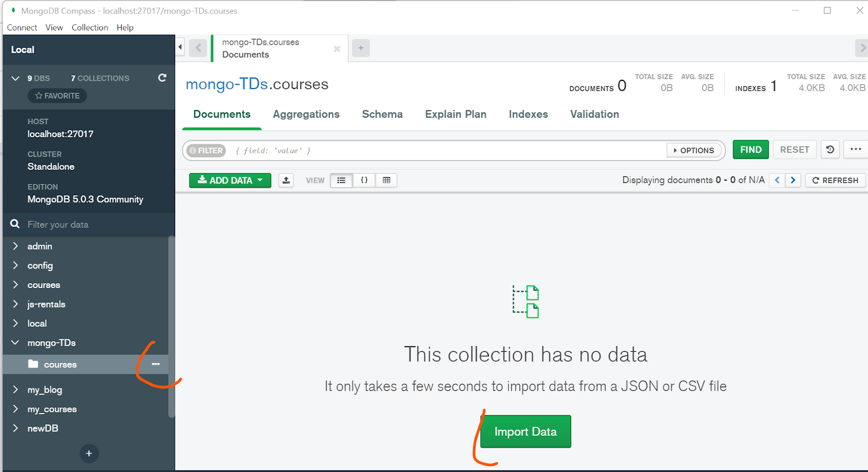Expand the courses database

[x=16, y=284]
